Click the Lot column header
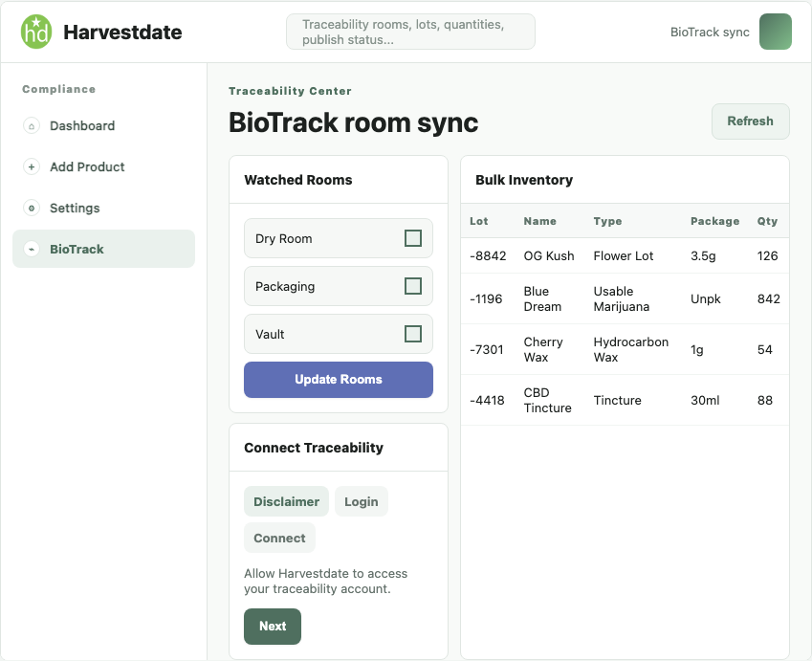The width and height of the screenshot is (812, 661). (x=478, y=221)
